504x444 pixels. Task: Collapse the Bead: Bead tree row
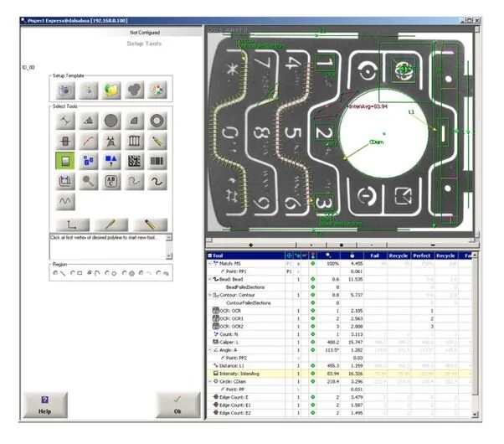tap(210, 279)
